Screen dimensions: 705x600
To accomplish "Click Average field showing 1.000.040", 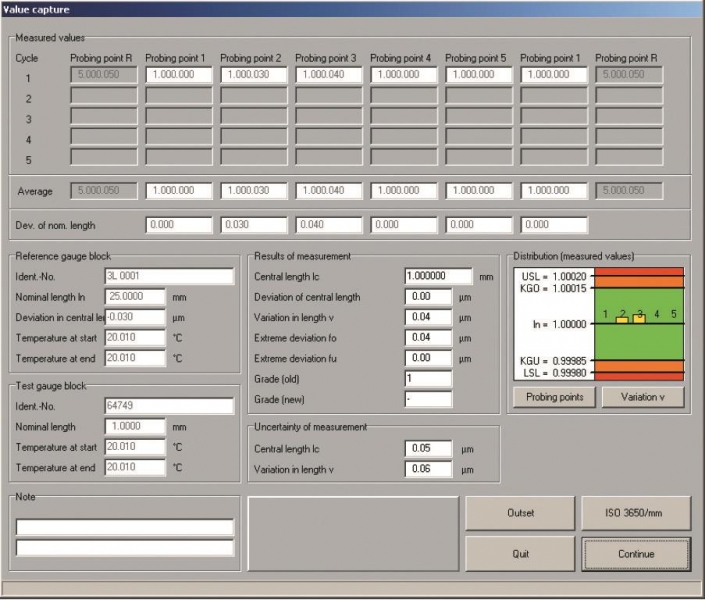I will (x=329, y=191).
